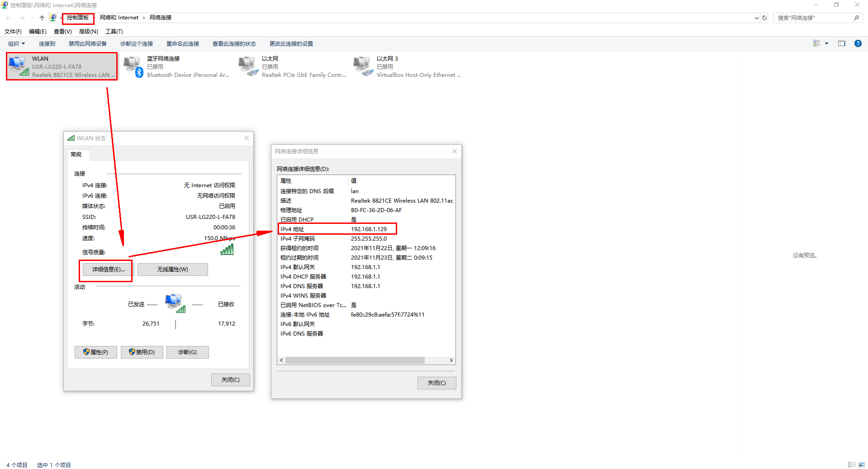Click the 详细信息(E)... button
This screenshot has height=469, width=868.
108,270
